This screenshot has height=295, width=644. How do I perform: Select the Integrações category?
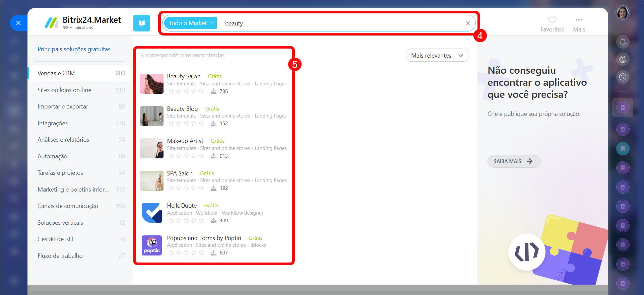80,123
